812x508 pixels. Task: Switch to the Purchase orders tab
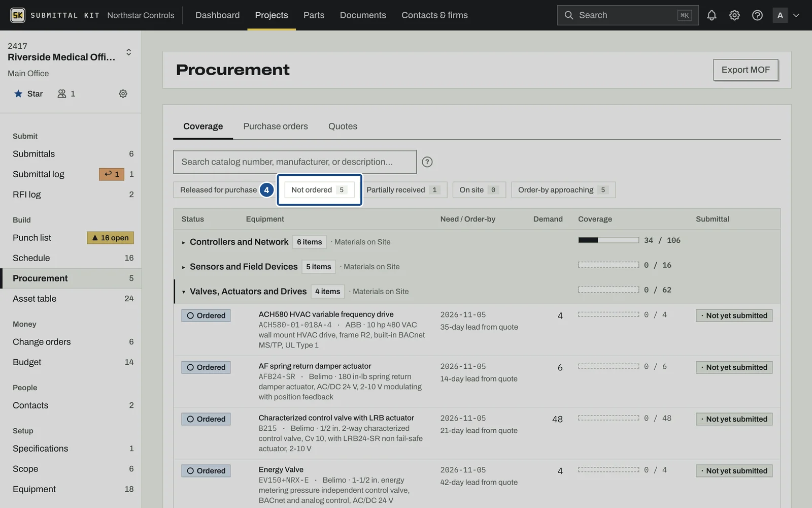click(276, 126)
